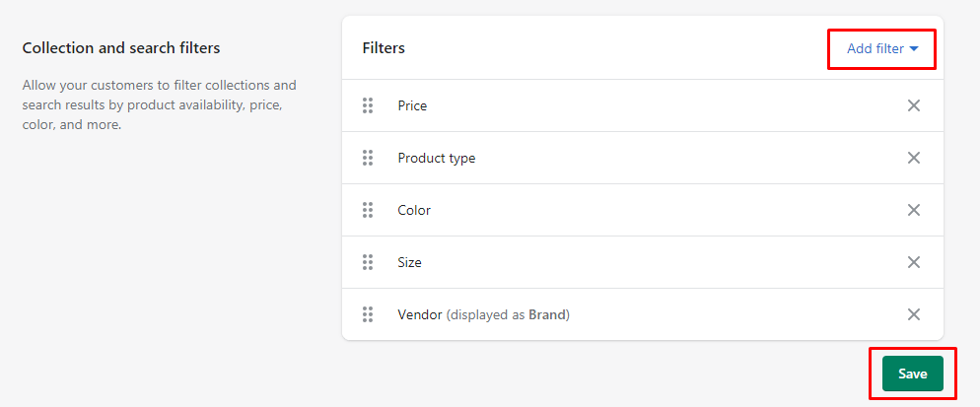Remove the Product type filter
The image size is (980, 407).
tap(914, 159)
